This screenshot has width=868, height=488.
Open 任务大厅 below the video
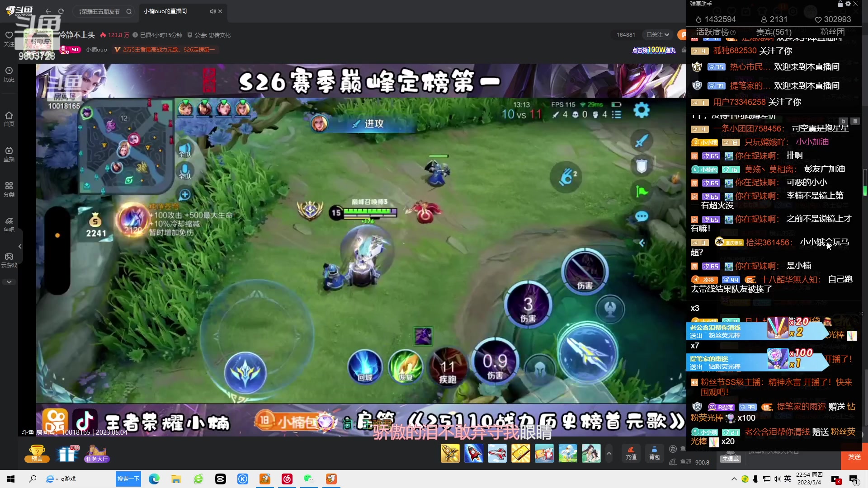pos(97,453)
